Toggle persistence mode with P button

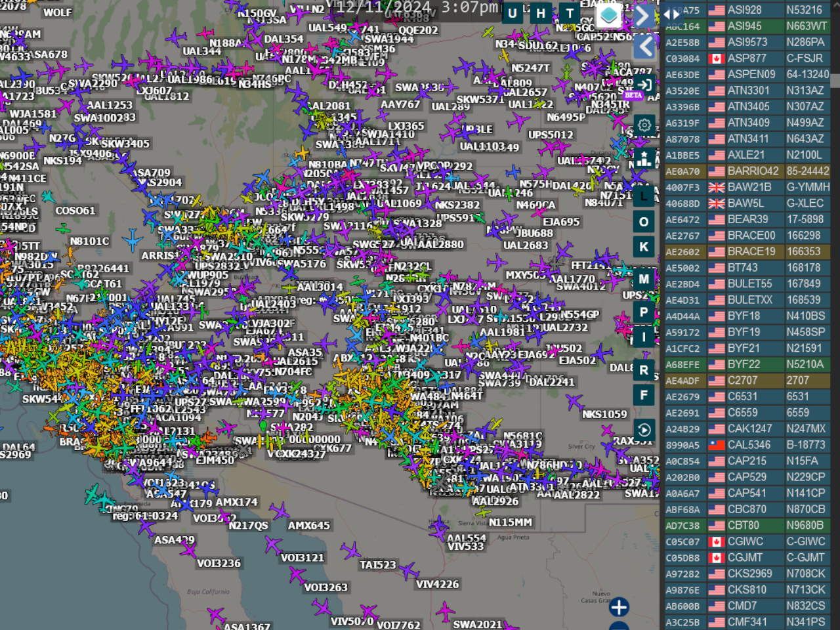[644, 312]
